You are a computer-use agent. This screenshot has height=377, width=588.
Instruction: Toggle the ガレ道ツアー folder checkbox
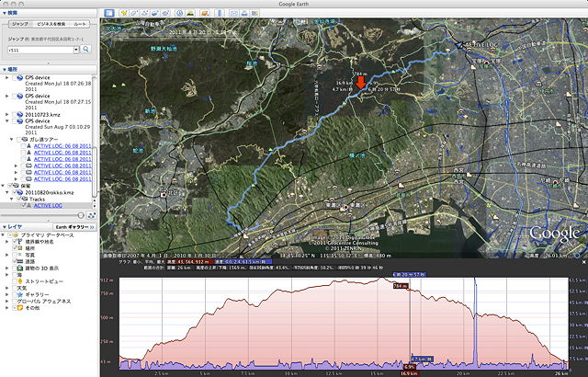pos(18,140)
